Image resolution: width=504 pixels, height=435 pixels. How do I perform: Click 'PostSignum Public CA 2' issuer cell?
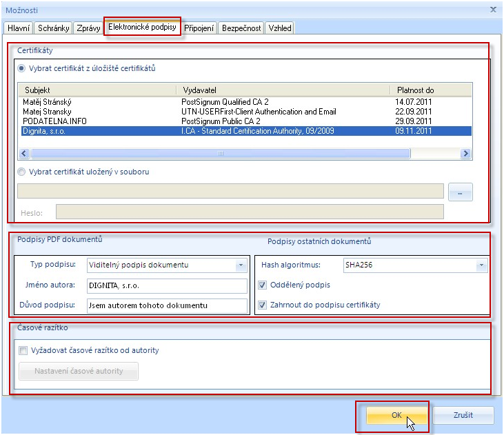coord(221,121)
